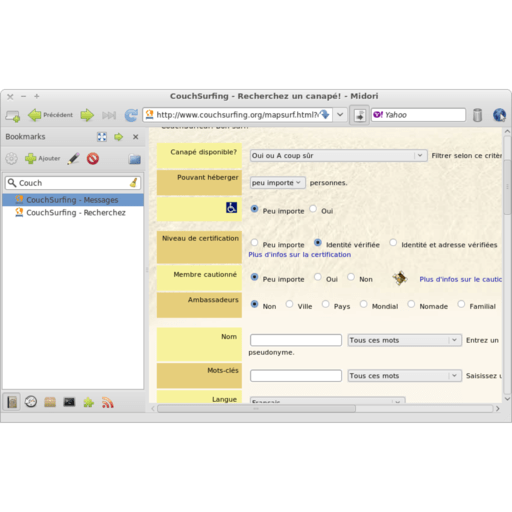Screen dimensions: 512x512
Task: Show Bookmarks panel tab at bottom
Action: [12, 402]
